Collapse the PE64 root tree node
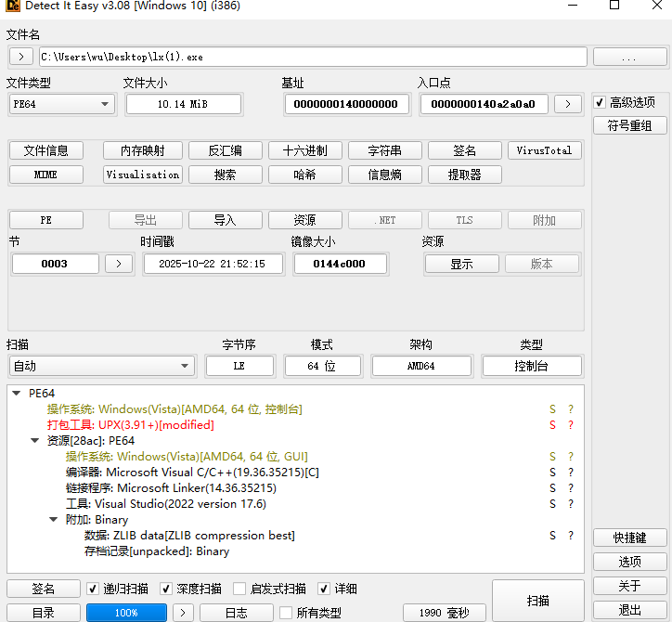The width and height of the screenshot is (672, 622). pyautogui.click(x=17, y=393)
